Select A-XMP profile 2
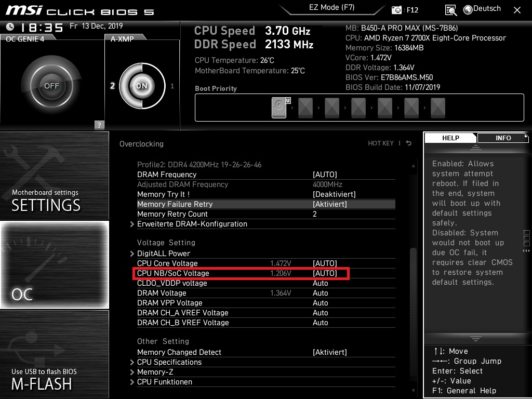 [112, 86]
